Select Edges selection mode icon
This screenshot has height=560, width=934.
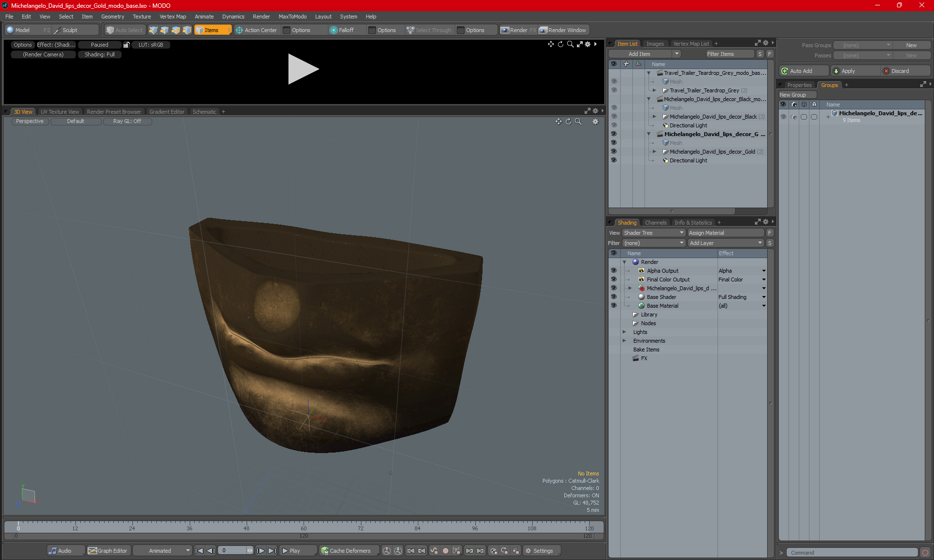(x=164, y=30)
